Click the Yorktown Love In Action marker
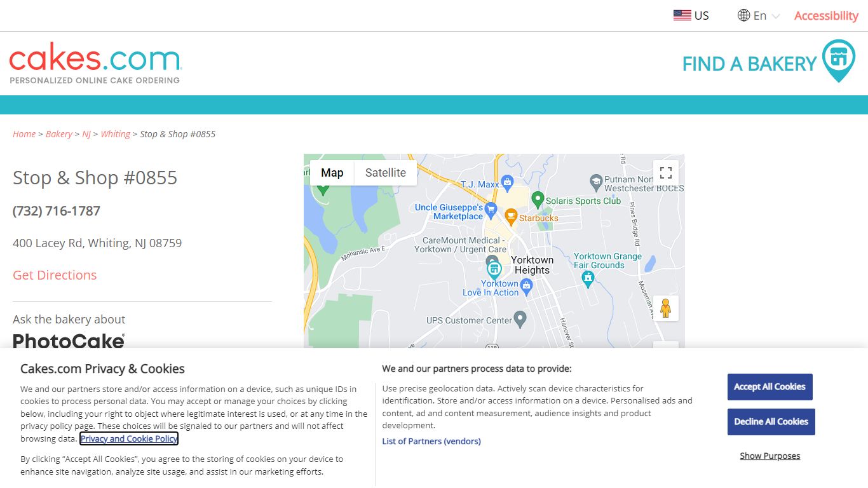 [x=526, y=288]
